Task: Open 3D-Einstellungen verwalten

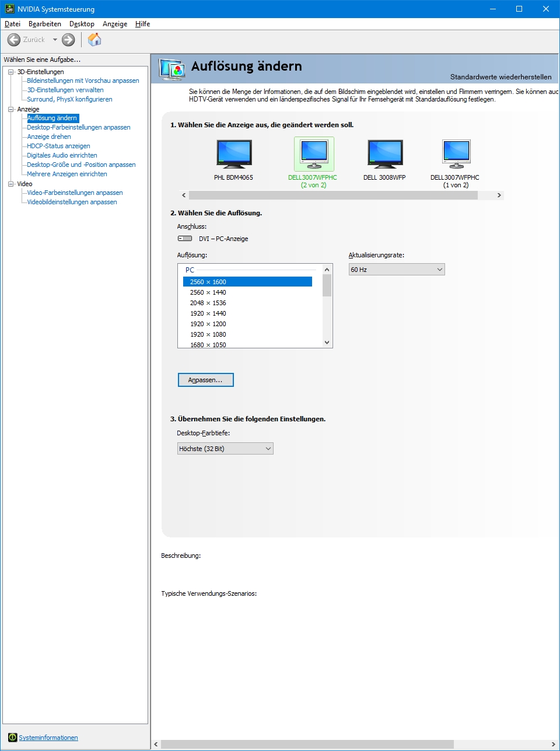Action: pyautogui.click(x=65, y=90)
